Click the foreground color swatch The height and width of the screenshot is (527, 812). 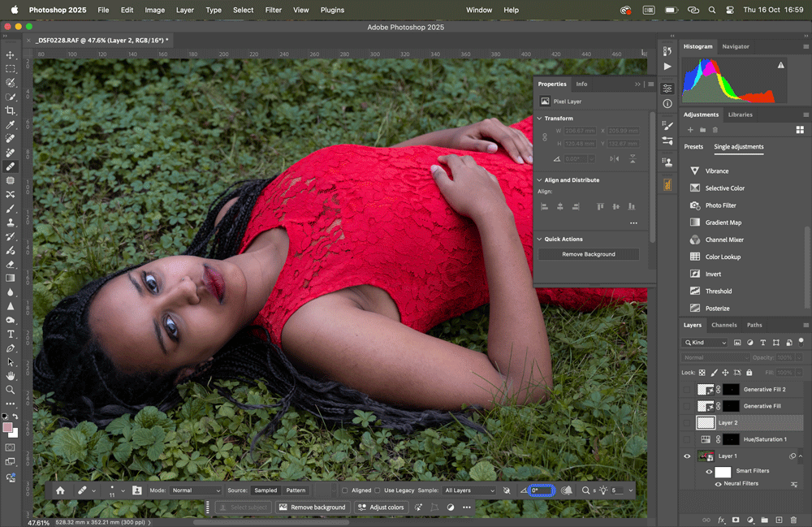pyautogui.click(x=8, y=427)
